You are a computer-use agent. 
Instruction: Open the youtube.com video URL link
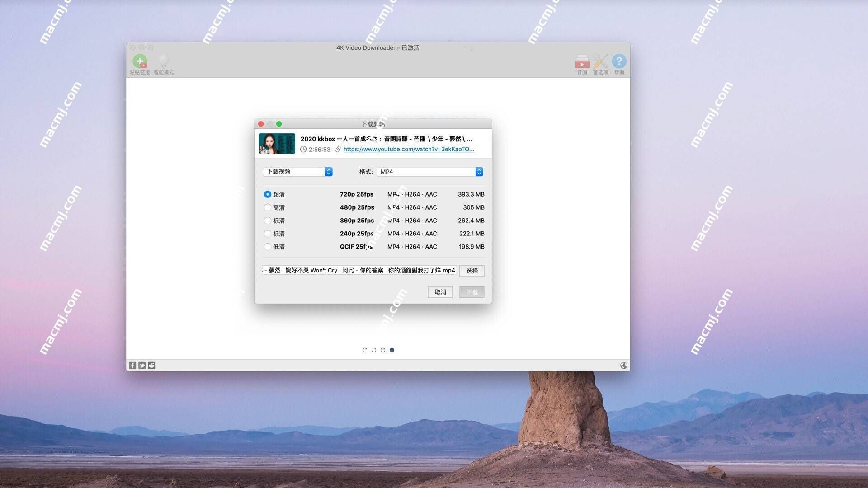point(409,149)
